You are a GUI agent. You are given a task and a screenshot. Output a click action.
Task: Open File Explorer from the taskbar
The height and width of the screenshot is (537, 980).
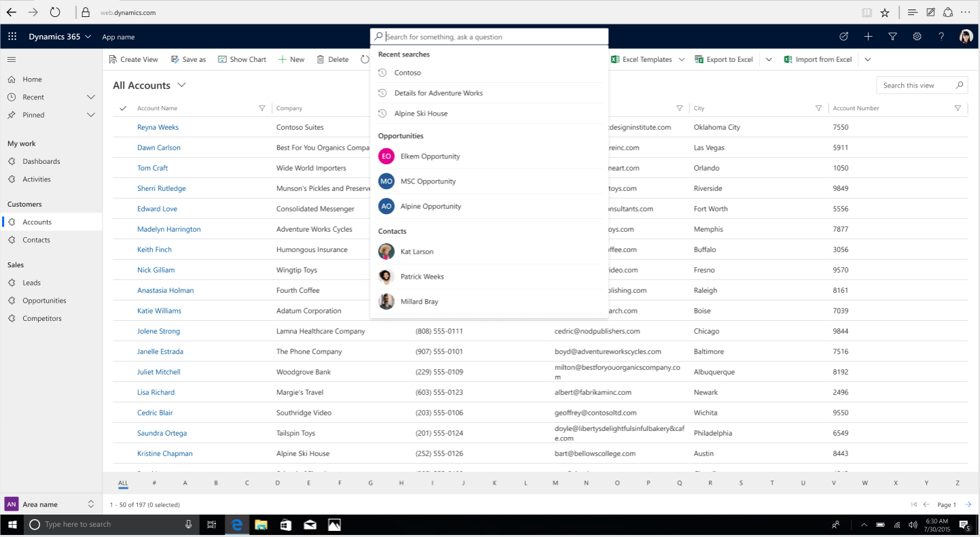pyautogui.click(x=261, y=524)
